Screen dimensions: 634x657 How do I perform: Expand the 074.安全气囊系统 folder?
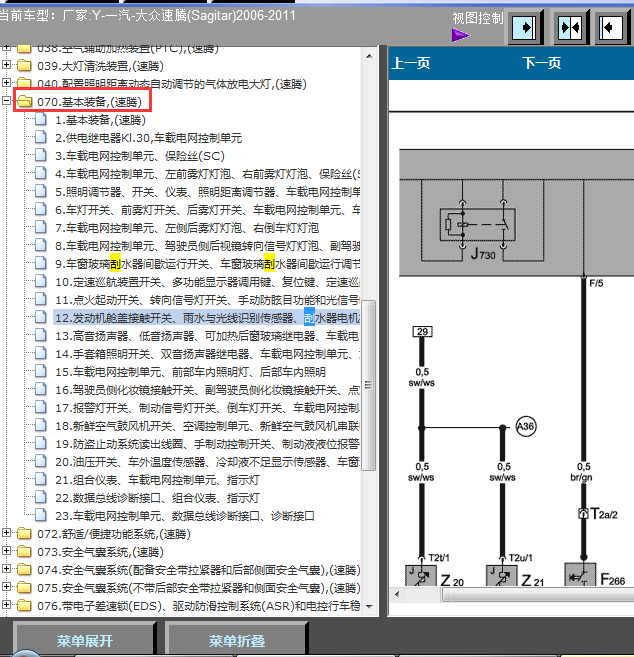pos(6,569)
